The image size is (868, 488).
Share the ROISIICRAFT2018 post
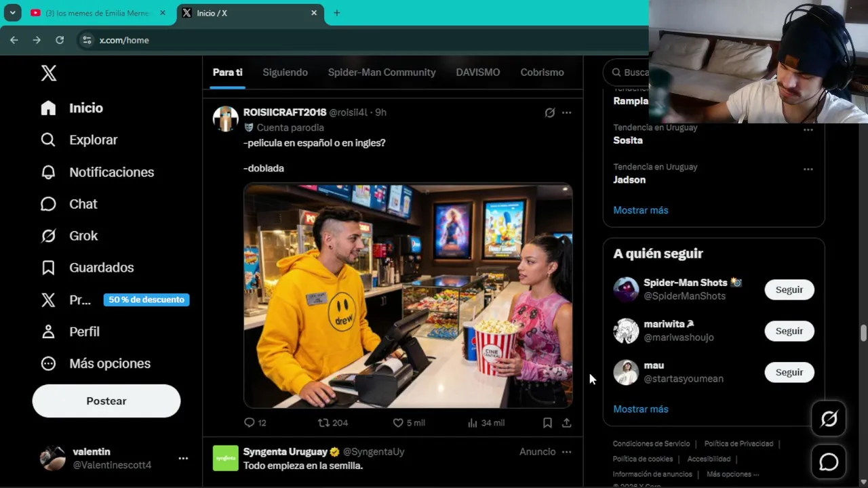click(566, 422)
